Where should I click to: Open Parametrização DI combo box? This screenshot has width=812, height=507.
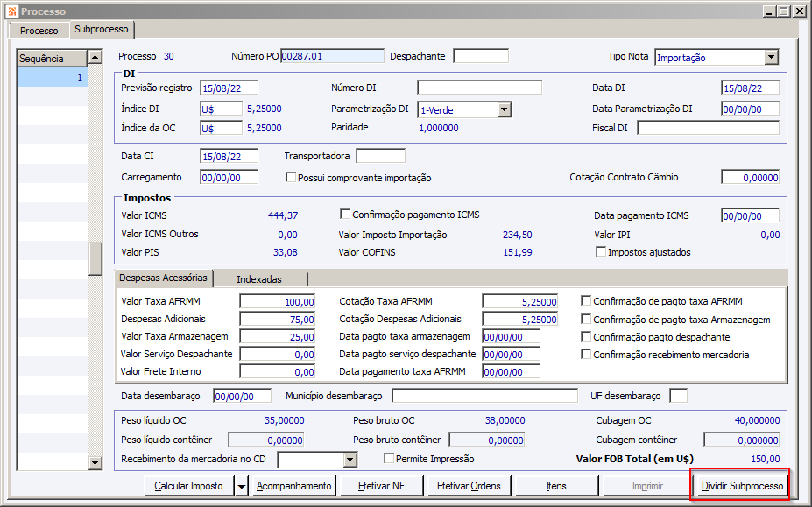504,109
